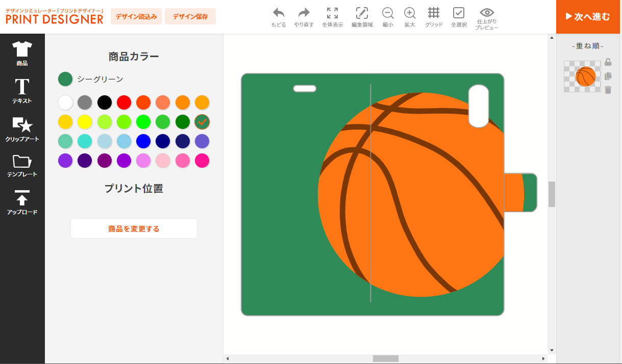Choose the white color swatch
This screenshot has width=622, height=364.
(x=65, y=102)
